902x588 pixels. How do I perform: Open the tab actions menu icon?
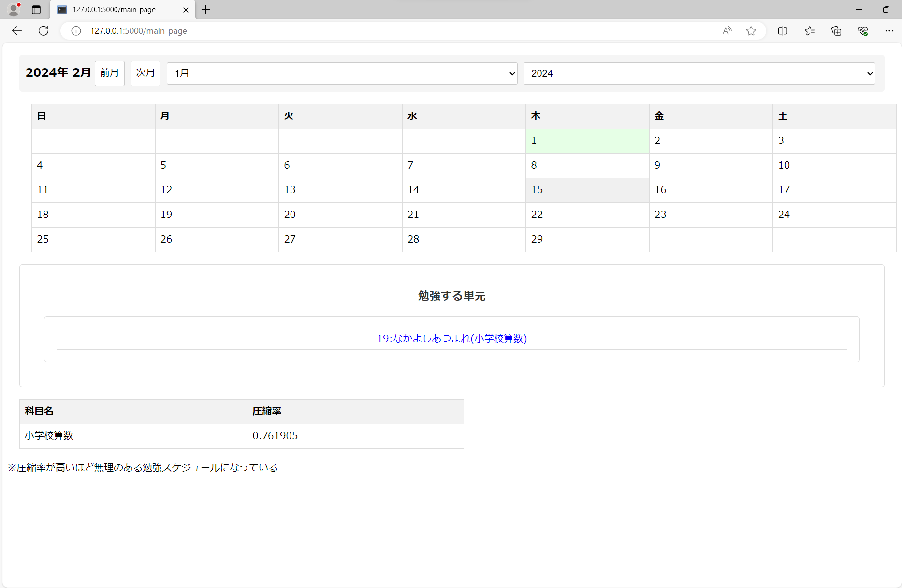[36, 10]
